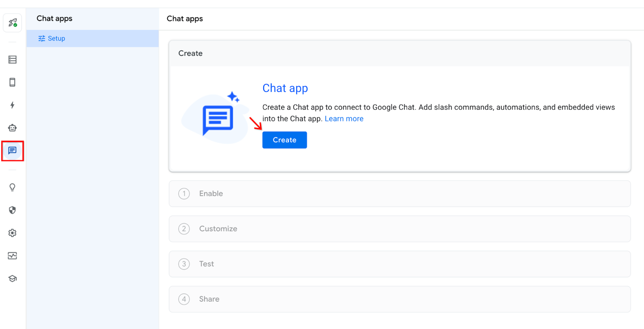Image resolution: width=644 pixels, height=329 pixels.
Task: Open the Data section icon
Action: coord(12,60)
